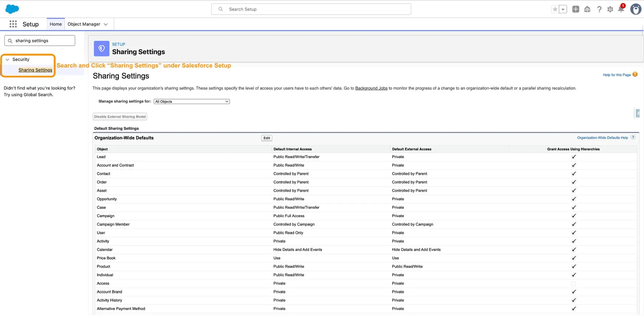This screenshot has width=644, height=318.
Task: Focus the Search Setup field
Action: point(311,9)
